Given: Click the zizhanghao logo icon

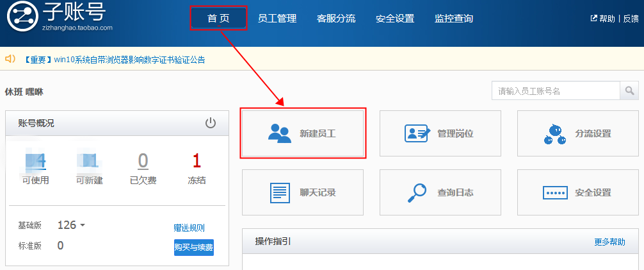Looking at the screenshot, I should click(x=21, y=17).
